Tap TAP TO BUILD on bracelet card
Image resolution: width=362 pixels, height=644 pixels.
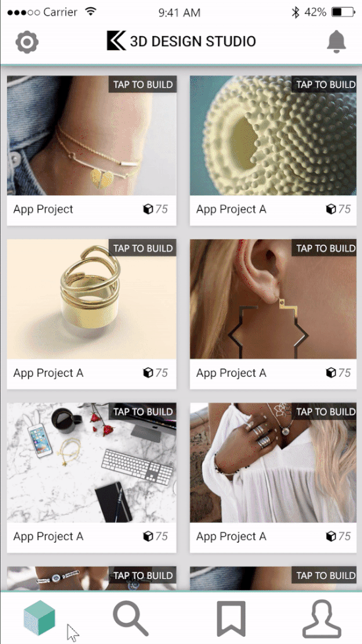143,84
